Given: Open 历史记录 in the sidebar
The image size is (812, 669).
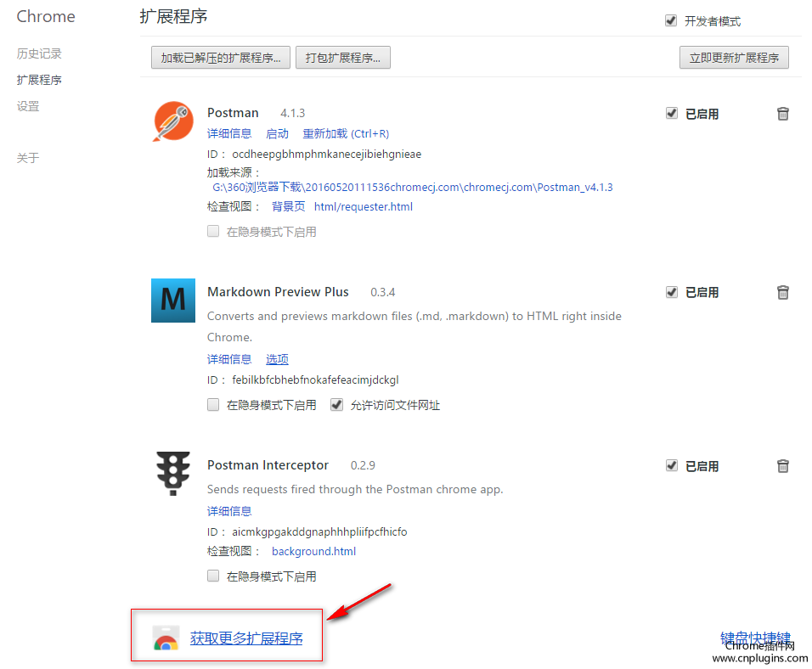Looking at the screenshot, I should pyautogui.click(x=39, y=53).
